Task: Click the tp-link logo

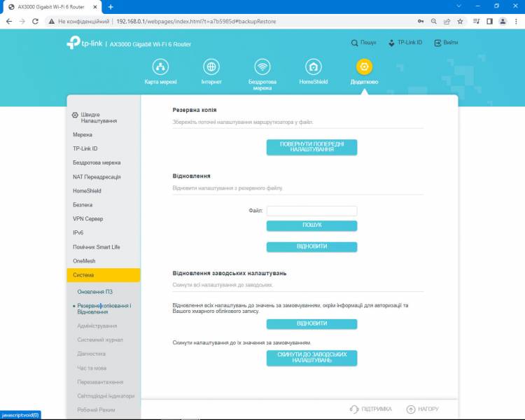Action: point(85,43)
